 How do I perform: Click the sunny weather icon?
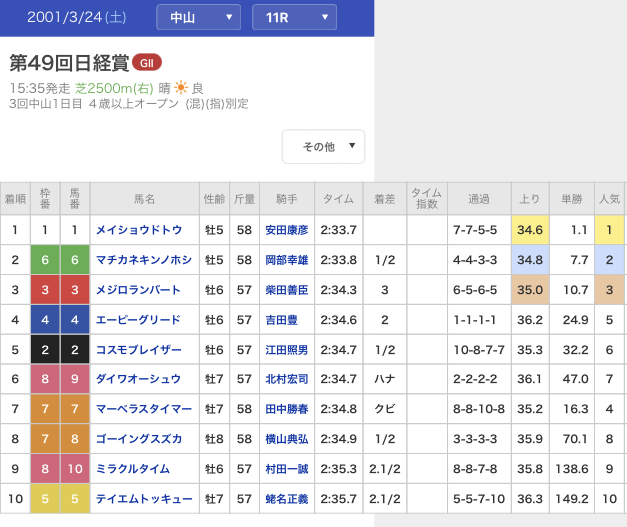[181, 88]
